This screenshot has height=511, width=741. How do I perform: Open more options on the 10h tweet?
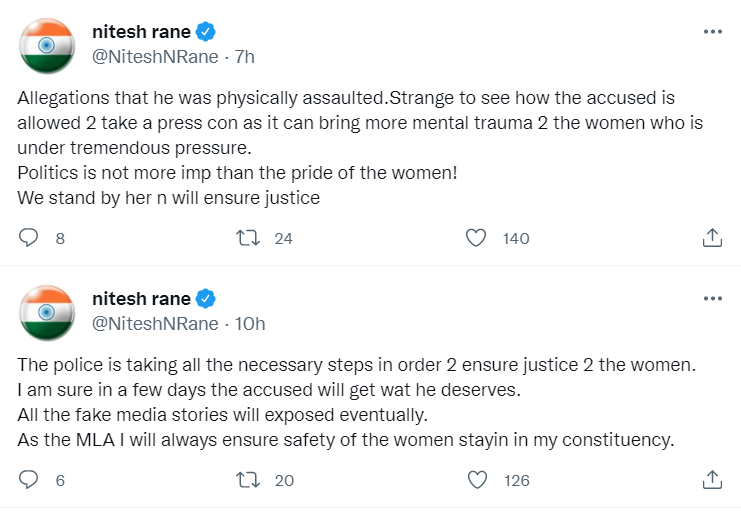(x=712, y=299)
